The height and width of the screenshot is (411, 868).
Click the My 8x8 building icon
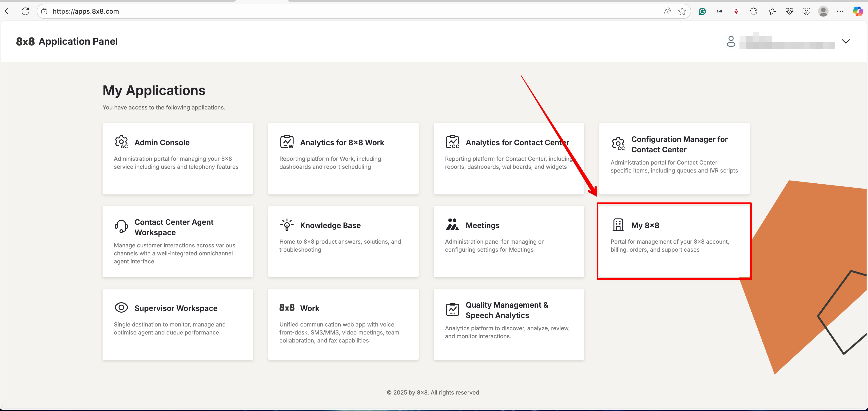[618, 225]
